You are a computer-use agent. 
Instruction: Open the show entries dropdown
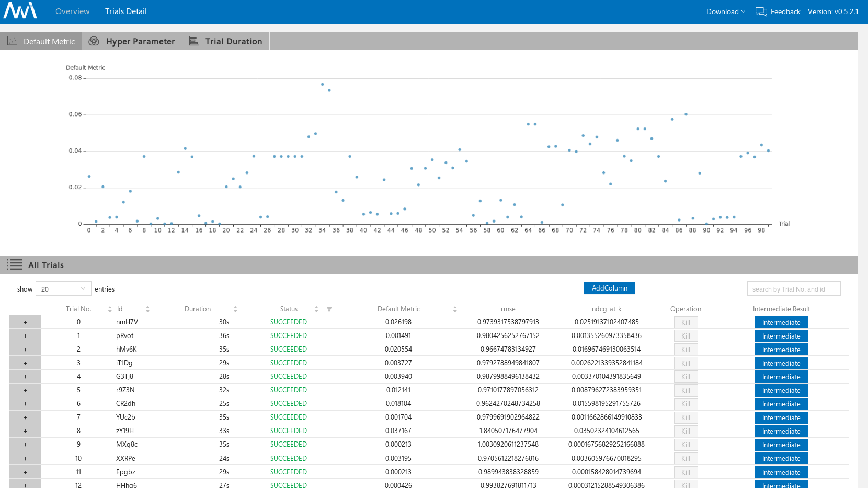point(63,288)
